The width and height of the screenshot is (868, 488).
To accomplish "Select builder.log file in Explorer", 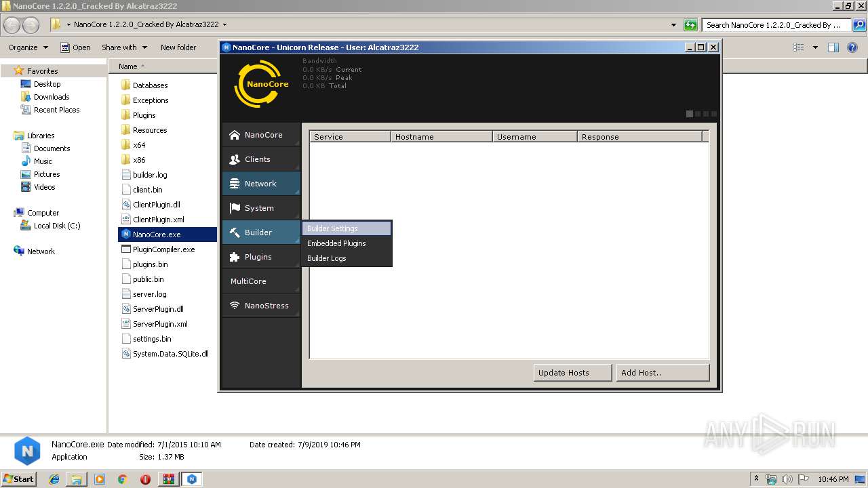I will (x=144, y=175).
